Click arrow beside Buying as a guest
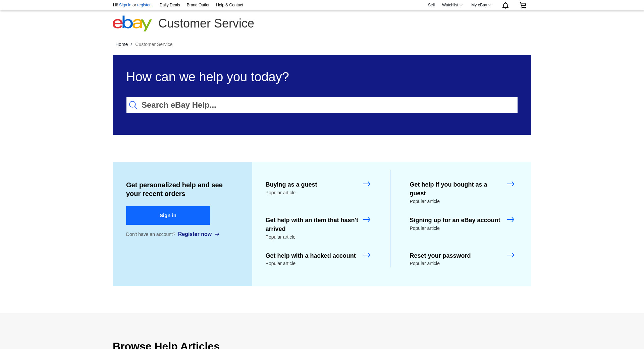 [x=367, y=184]
